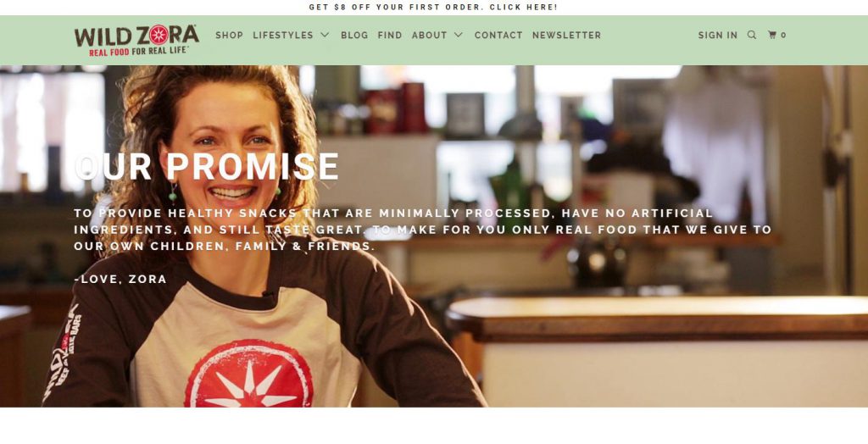Click the cart item count 0
Screen dimensions: 868x444
click(x=783, y=35)
